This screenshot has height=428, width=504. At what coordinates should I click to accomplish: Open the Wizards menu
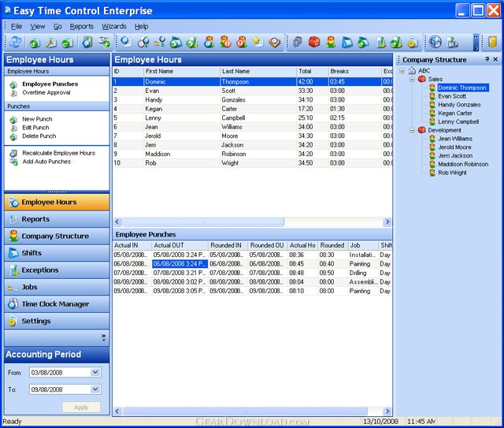click(x=114, y=26)
